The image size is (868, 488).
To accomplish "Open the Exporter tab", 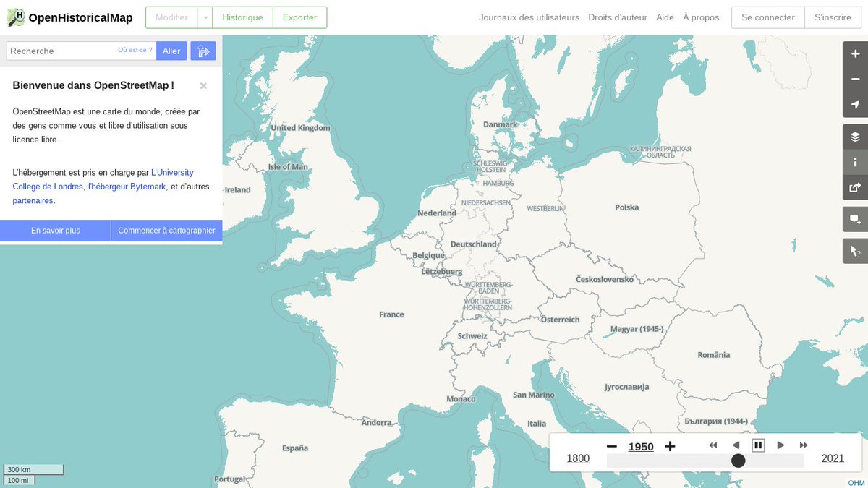I will [x=299, y=17].
